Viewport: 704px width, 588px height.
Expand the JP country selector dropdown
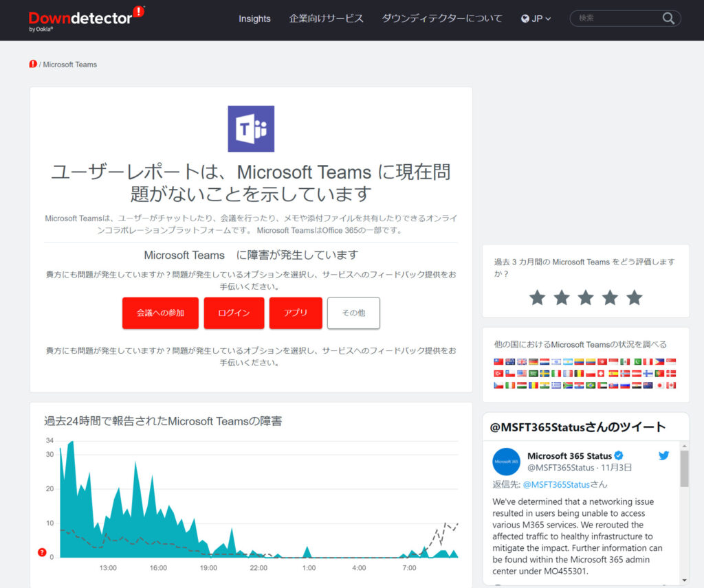pyautogui.click(x=536, y=19)
